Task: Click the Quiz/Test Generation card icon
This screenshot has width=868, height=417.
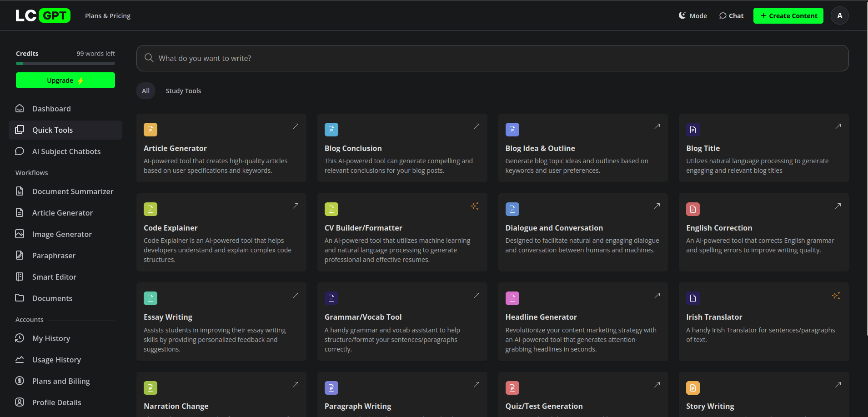Action: pos(512,388)
